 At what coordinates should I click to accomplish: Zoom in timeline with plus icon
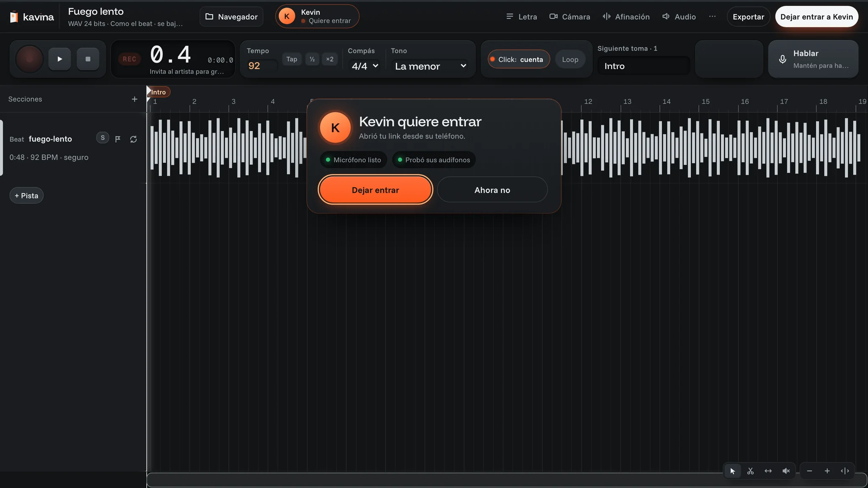pyautogui.click(x=827, y=471)
